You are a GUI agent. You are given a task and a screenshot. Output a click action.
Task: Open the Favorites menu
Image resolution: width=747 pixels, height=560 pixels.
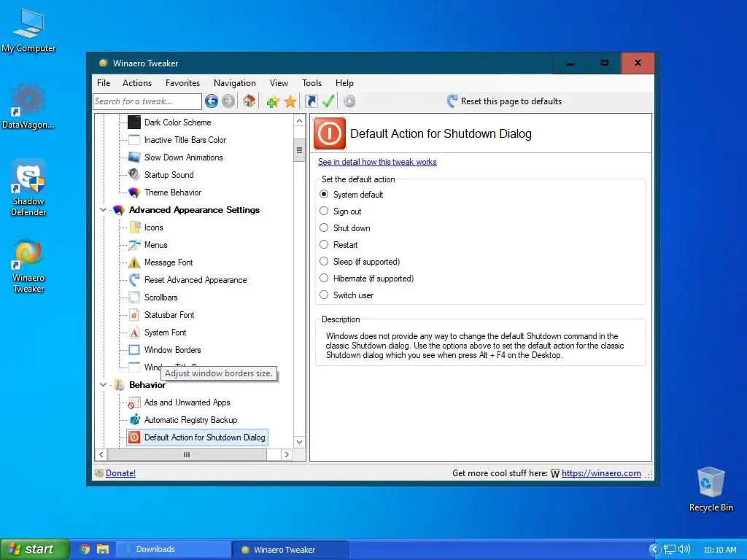point(182,83)
